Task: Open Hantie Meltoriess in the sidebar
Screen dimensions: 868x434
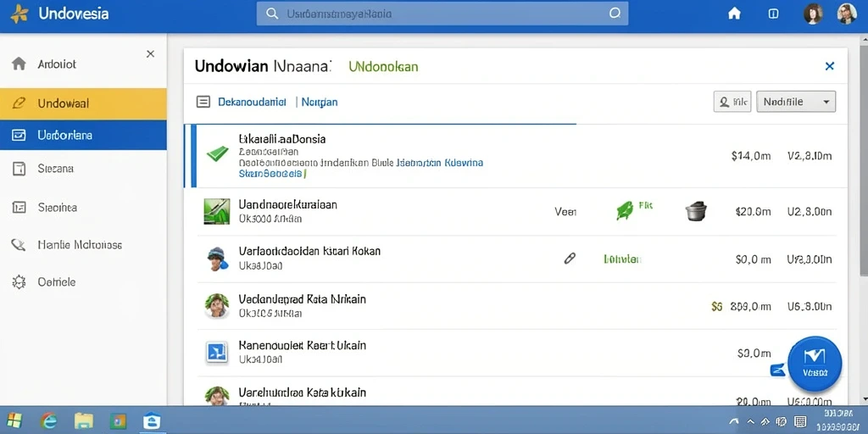Action: coord(83,245)
